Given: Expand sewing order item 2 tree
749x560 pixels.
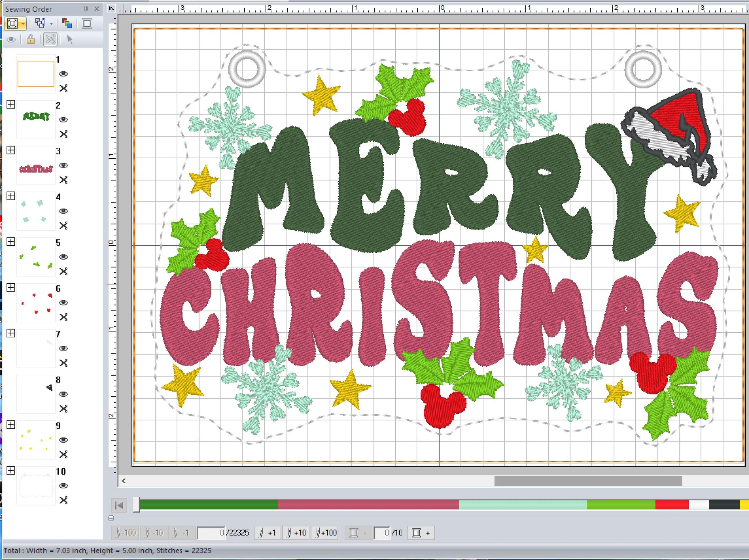Looking at the screenshot, I should click(11, 105).
